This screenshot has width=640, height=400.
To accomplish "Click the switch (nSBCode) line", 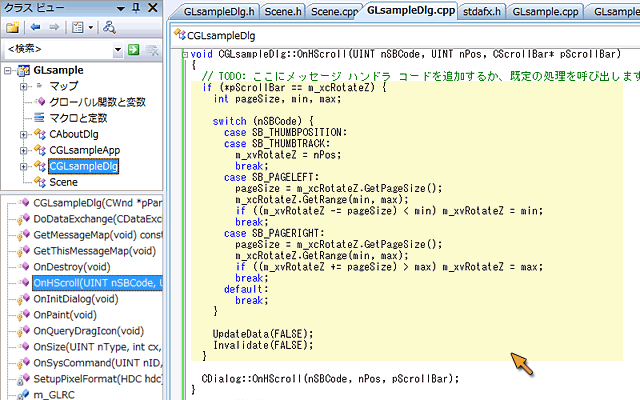I will 263,121.
